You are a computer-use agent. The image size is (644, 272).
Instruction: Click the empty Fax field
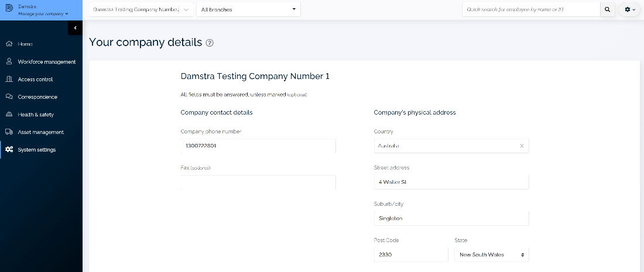(x=258, y=182)
